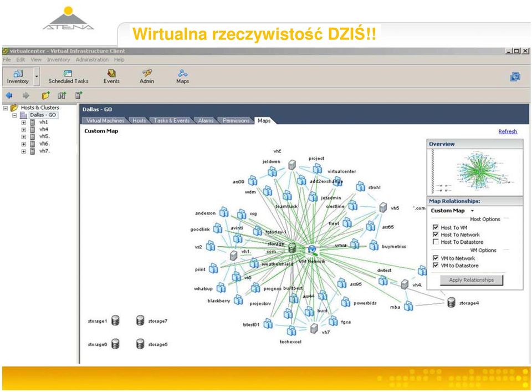Screen dimensions: 532x392
Task: Open the Inventory menu
Action: [58, 60]
